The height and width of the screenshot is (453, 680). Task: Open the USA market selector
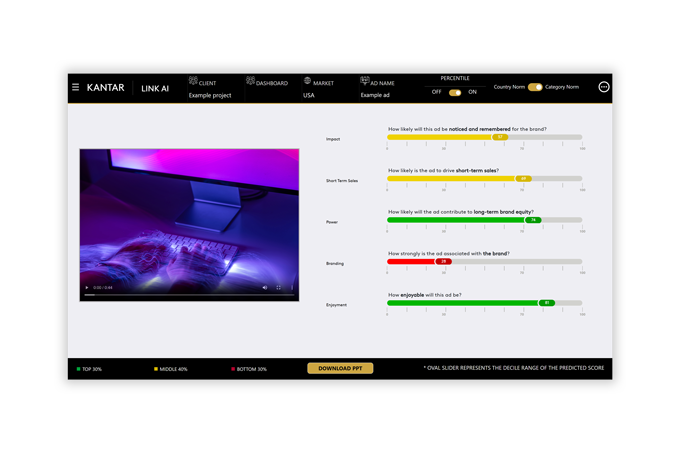coord(309,95)
